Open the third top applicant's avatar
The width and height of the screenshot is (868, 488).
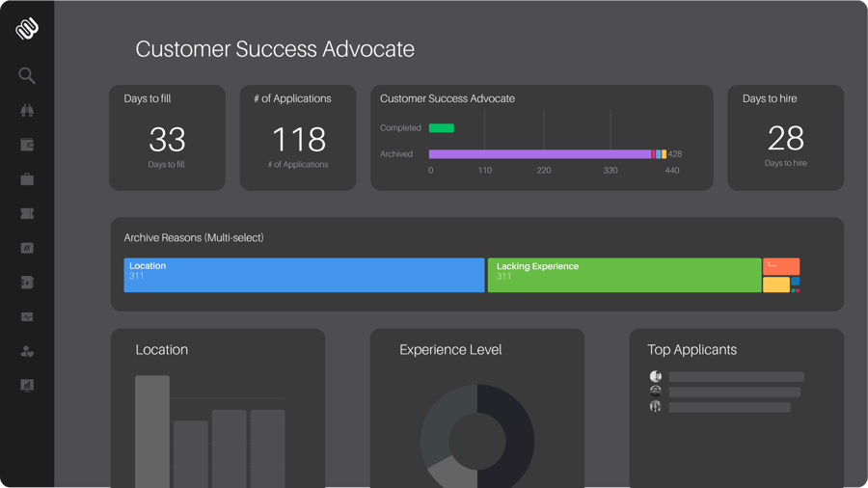click(x=656, y=407)
